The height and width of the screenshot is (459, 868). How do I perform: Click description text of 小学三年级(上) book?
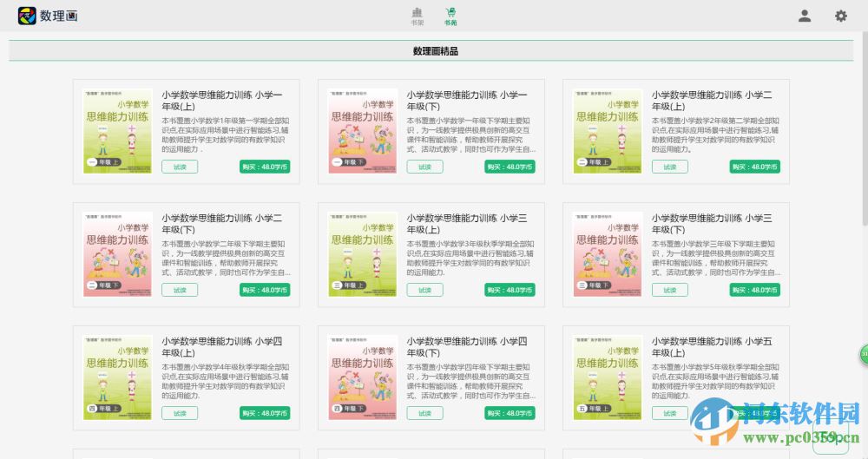[x=470, y=258]
